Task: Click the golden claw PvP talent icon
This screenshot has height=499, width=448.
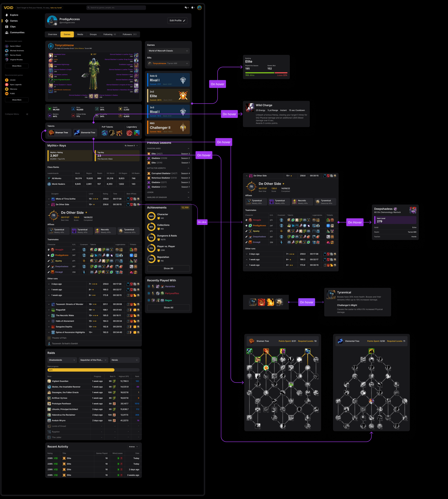Action: [112, 133]
